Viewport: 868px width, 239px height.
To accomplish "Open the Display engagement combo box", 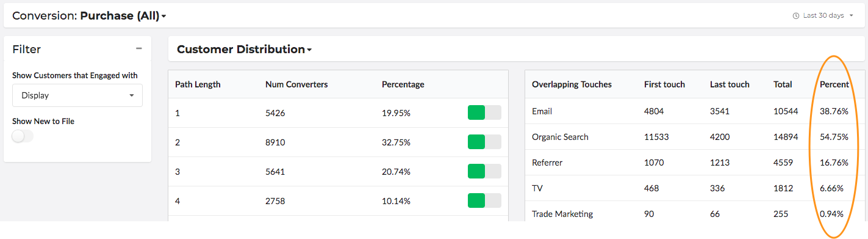I will 77,95.
